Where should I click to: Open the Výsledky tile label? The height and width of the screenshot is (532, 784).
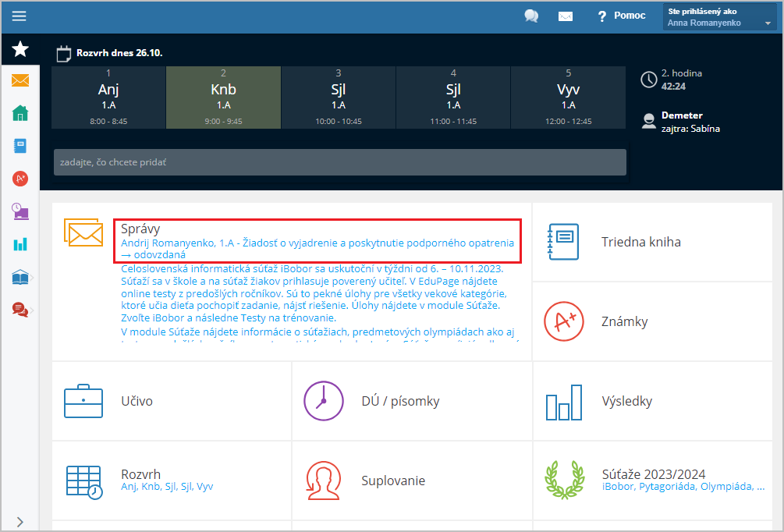(x=627, y=401)
